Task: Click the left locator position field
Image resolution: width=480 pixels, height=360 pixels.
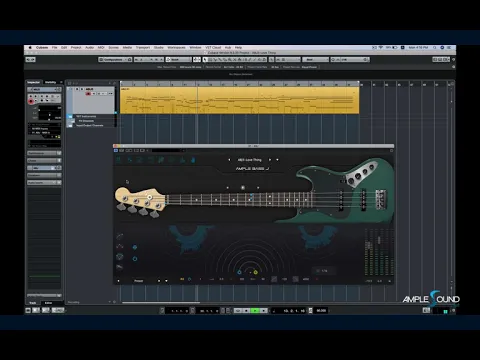Action: pos(179,311)
